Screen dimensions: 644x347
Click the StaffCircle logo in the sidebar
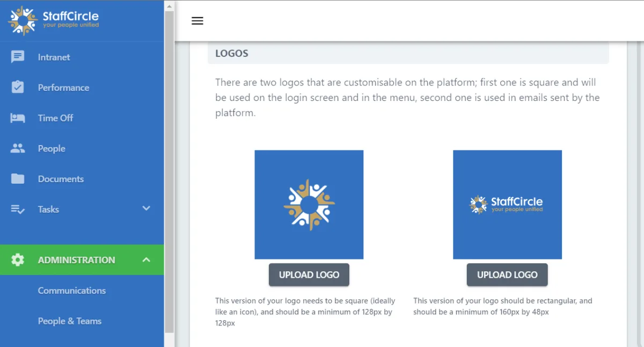coord(54,20)
